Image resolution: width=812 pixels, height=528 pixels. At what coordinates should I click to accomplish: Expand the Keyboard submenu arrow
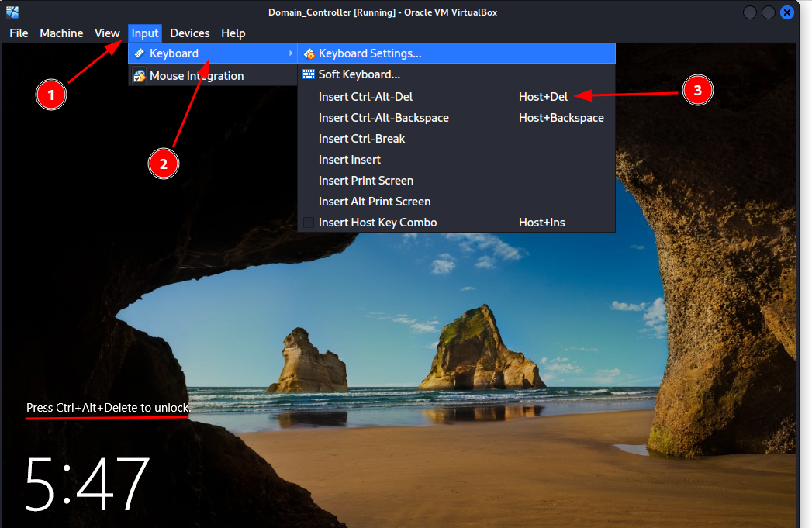click(x=291, y=53)
